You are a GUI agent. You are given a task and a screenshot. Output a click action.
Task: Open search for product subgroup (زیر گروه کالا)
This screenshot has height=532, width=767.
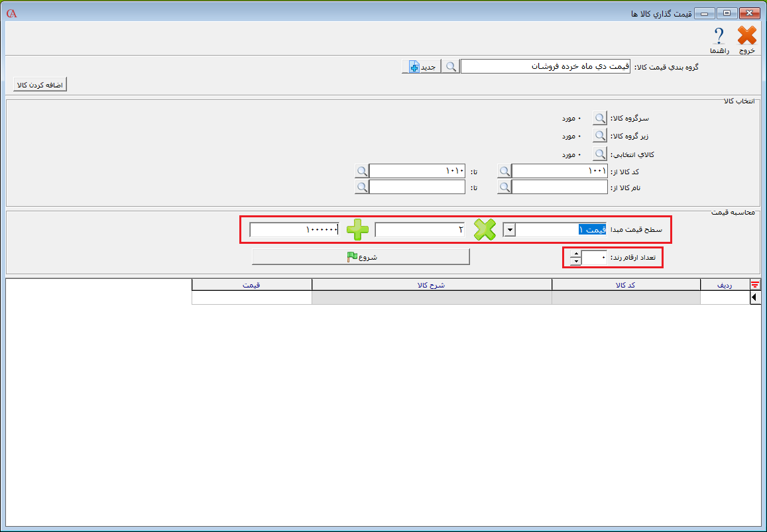pyautogui.click(x=599, y=136)
